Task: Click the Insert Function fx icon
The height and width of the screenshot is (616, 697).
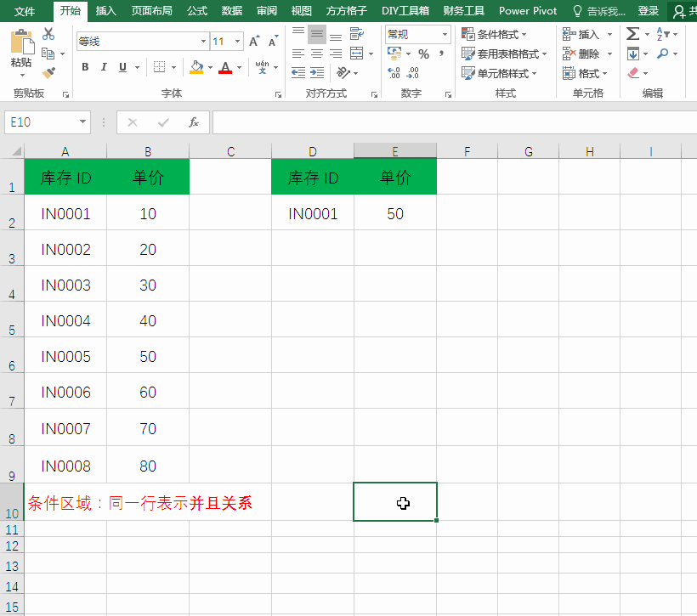Action: pyautogui.click(x=193, y=122)
